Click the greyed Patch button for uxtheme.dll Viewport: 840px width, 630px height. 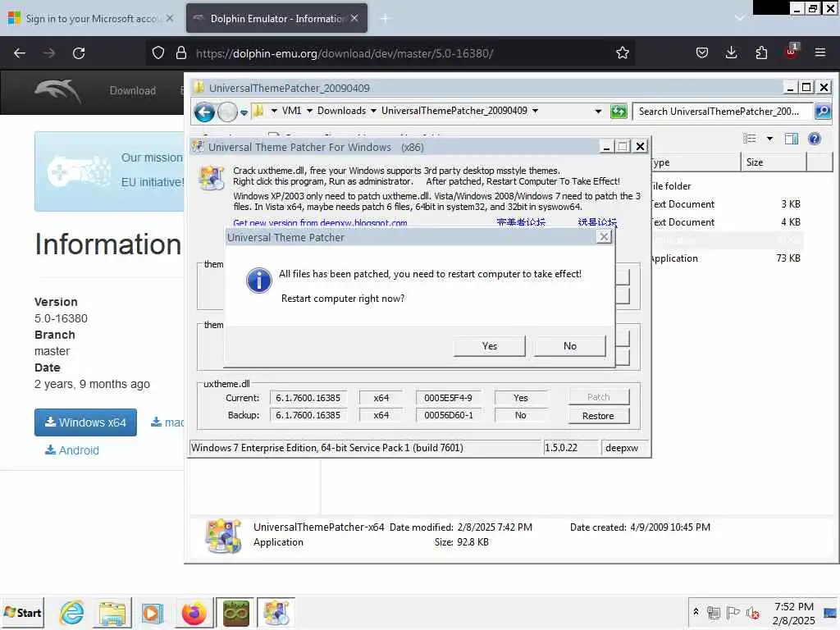pyautogui.click(x=598, y=397)
